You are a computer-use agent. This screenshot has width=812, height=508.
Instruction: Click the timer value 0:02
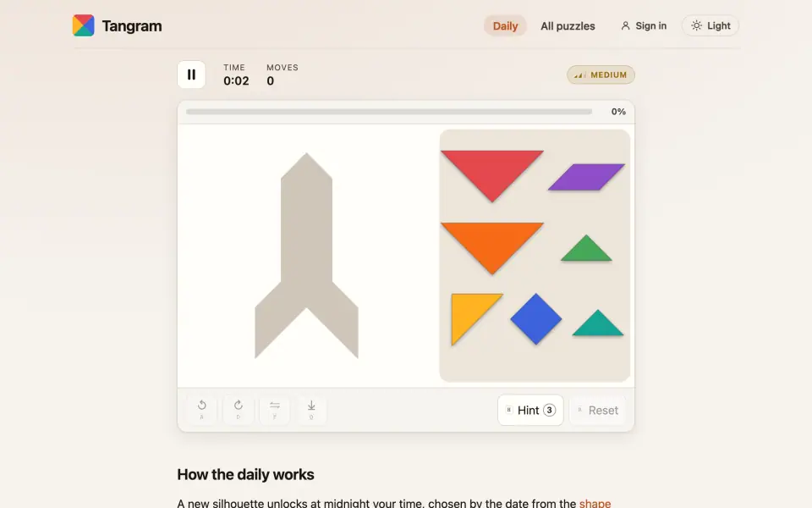tap(236, 81)
